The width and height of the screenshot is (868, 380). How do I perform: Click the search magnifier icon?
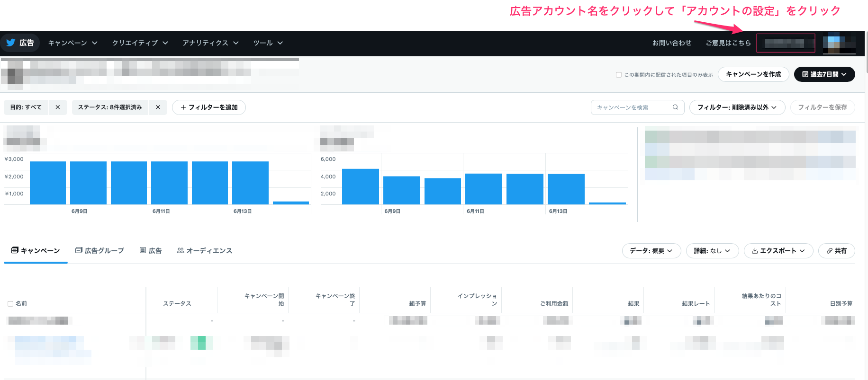pos(675,107)
